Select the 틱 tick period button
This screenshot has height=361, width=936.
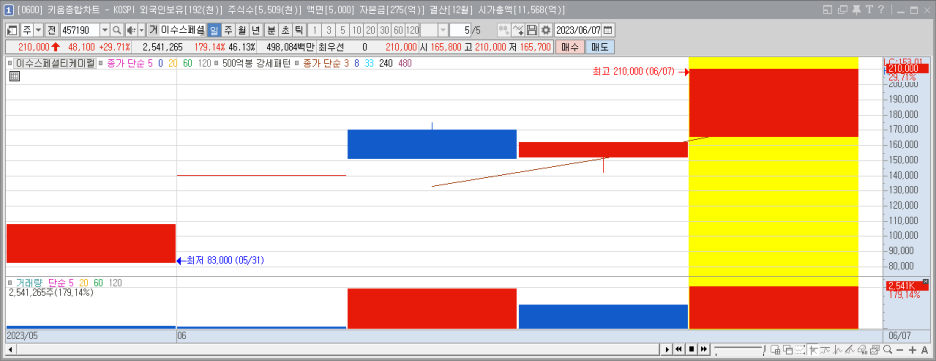298,30
